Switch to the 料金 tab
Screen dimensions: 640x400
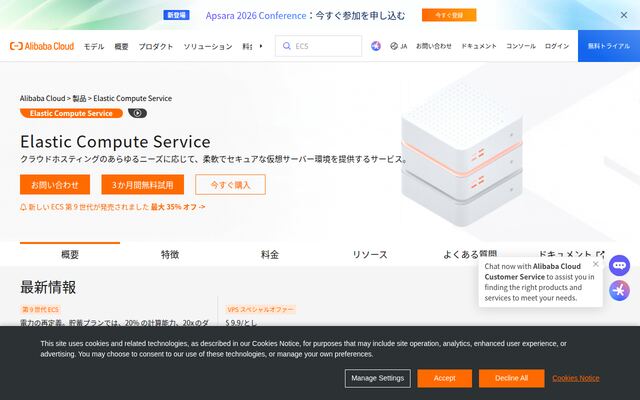tap(270, 254)
